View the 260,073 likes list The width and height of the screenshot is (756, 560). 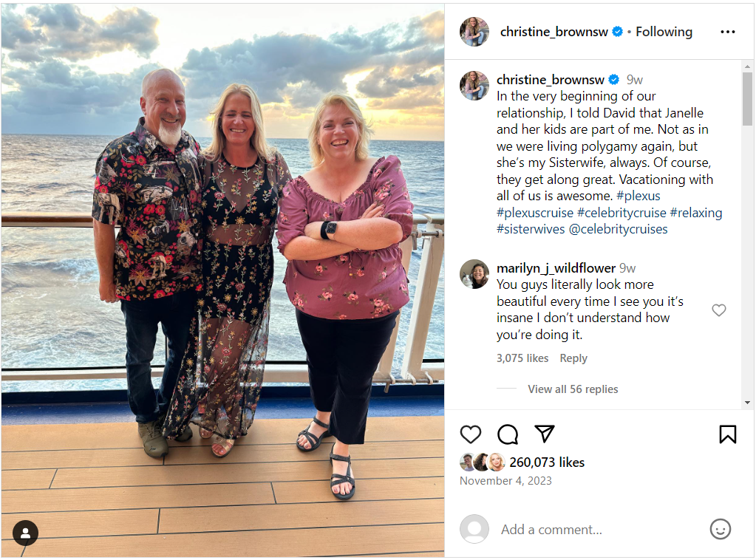click(547, 462)
